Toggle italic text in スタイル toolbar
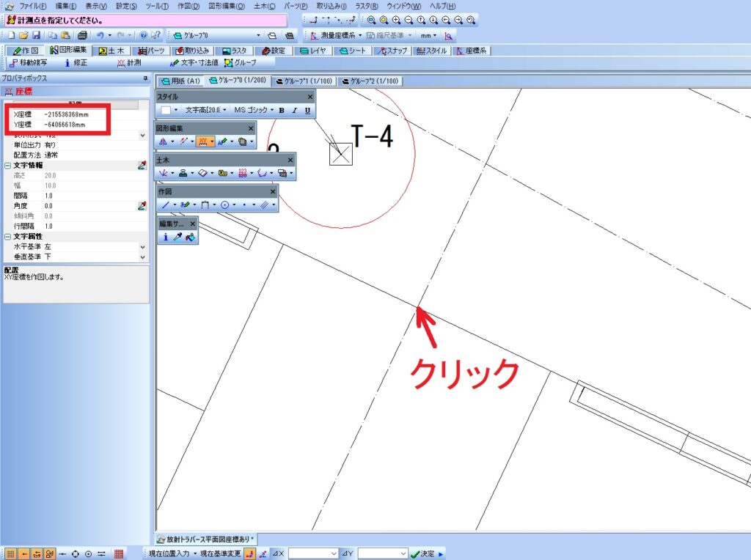Viewport: 751px width, 560px height. 294,110
